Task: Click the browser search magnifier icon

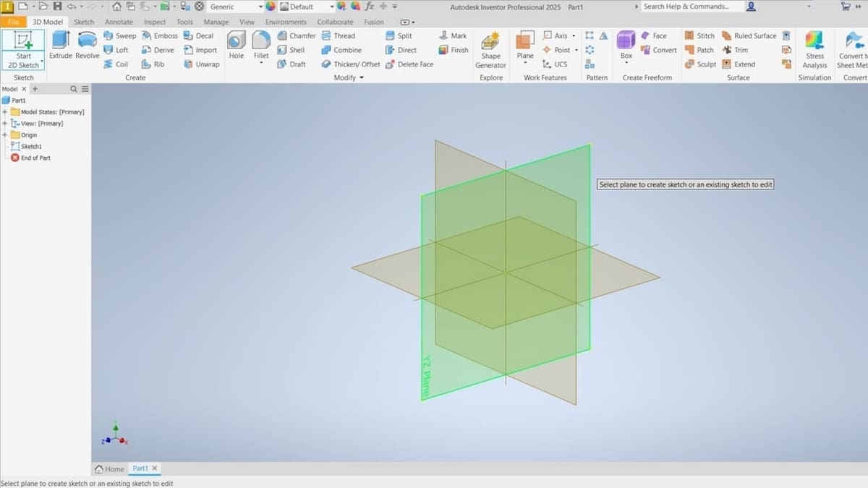Action: pos(74,89)
